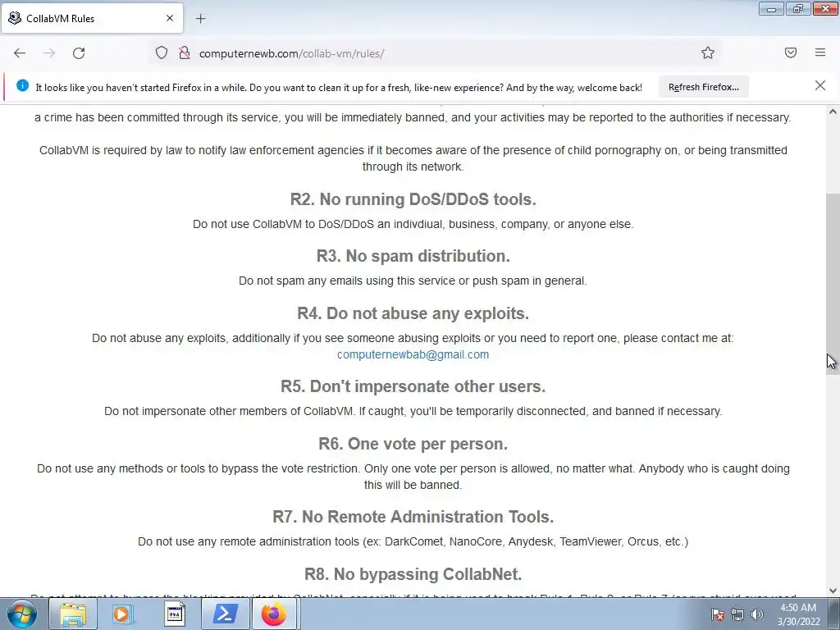Click the vertical scrollbar thumb

[x=833, y=284]
